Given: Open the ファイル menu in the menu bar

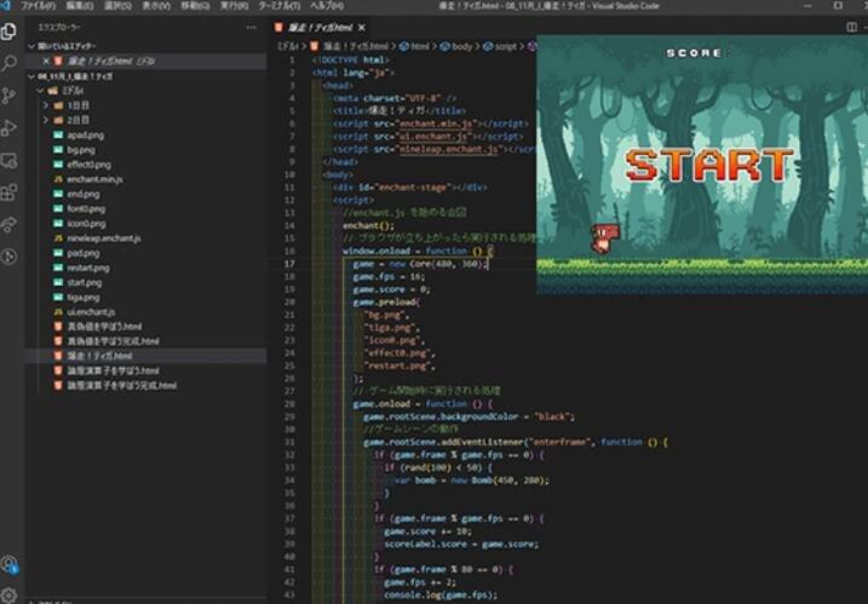Looking at the screenshot, I should coord(39,6).
